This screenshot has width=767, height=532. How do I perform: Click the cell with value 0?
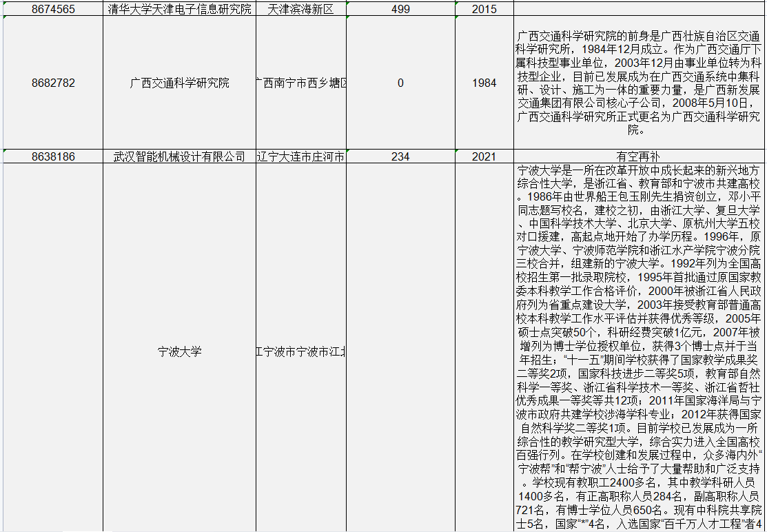400,83
